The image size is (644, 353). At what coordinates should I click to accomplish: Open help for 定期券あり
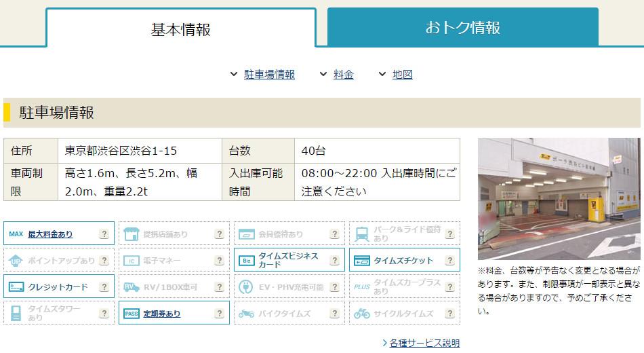point(220,313)
